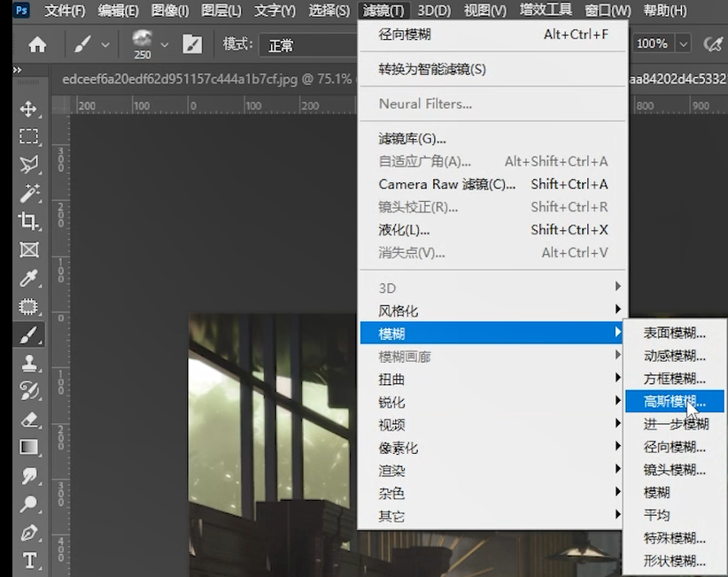Click the Home icon in options bar
Viewport: 728px width, 577px height.
(37, 44)
